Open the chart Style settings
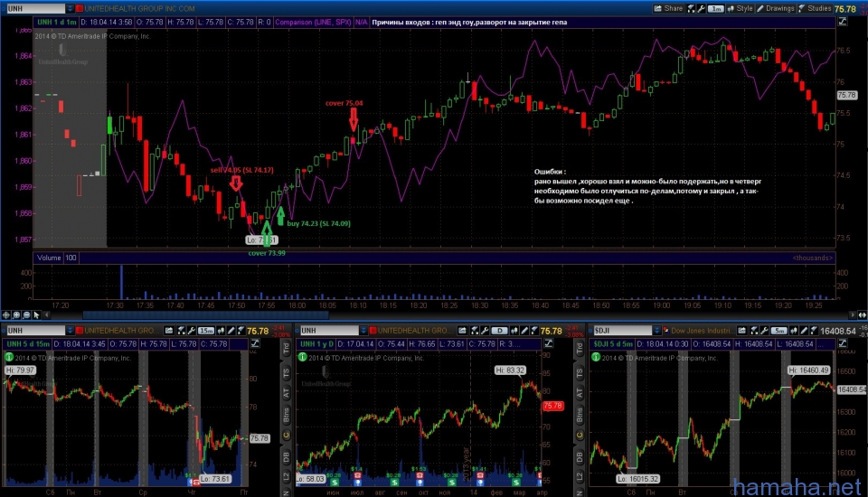 click(x=739, y=7)
